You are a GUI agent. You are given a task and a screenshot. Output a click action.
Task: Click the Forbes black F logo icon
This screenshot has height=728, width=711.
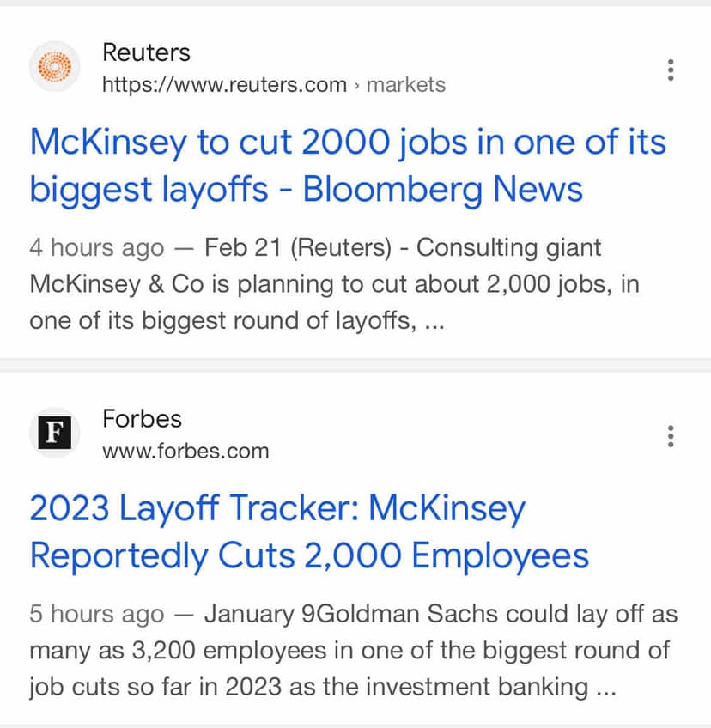(x=54, y=433)
